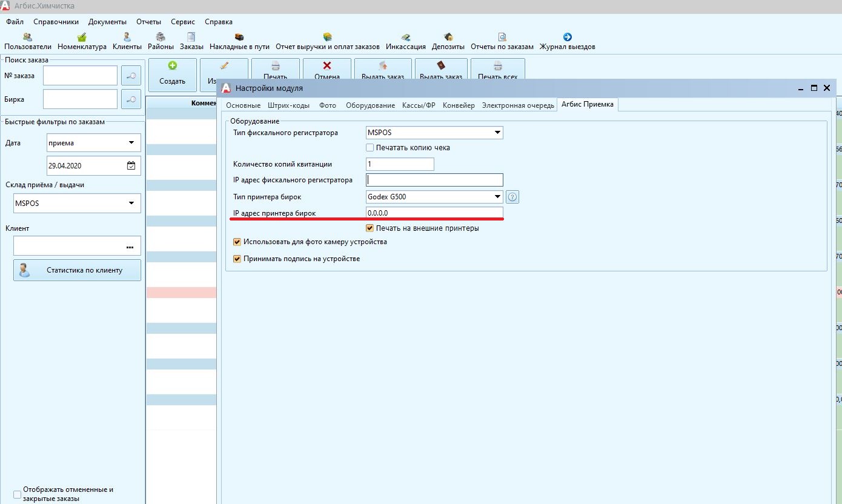Toggle Печать на внешние принтеры checkbox
This screenshot has height=504, width=842.
point(370,228)
